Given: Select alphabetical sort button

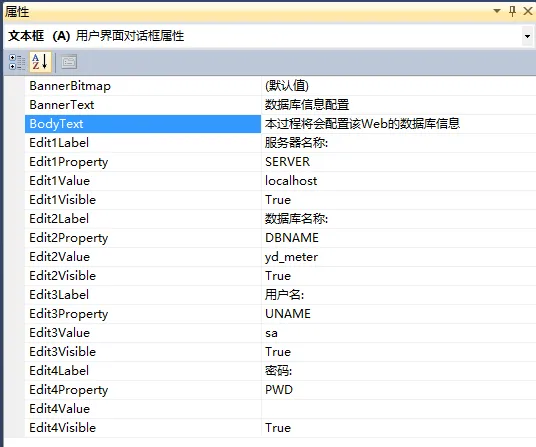Looking at the screenshot, I should [x=40, y=62].
